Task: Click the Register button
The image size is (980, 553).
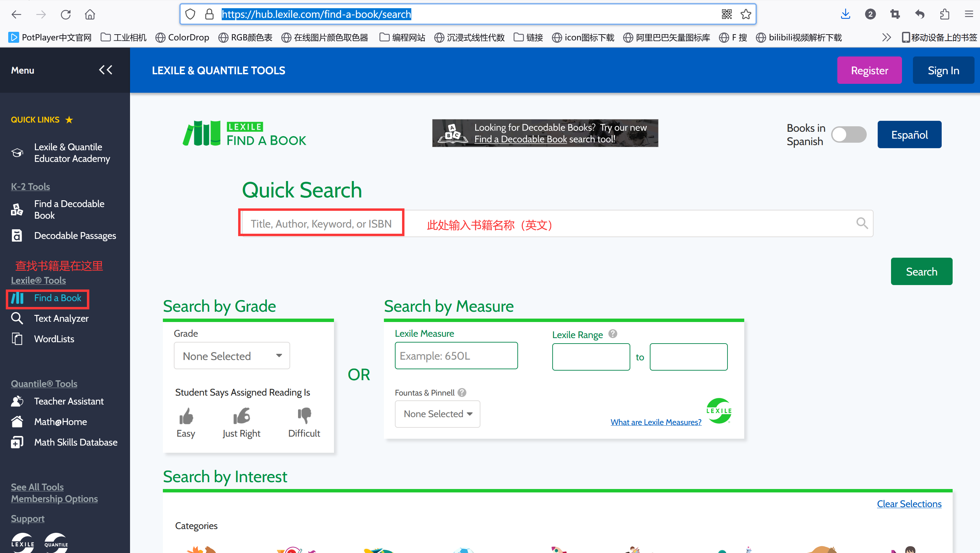Action: (869, 70)
